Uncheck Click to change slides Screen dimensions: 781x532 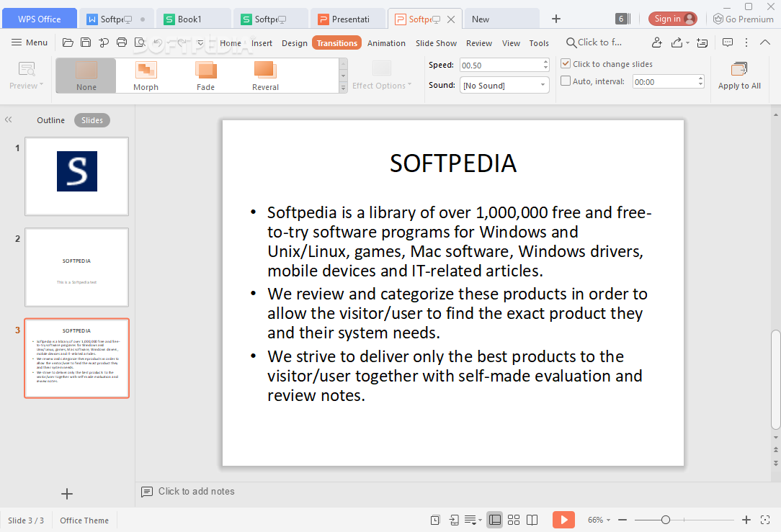(x=566, y=63)
